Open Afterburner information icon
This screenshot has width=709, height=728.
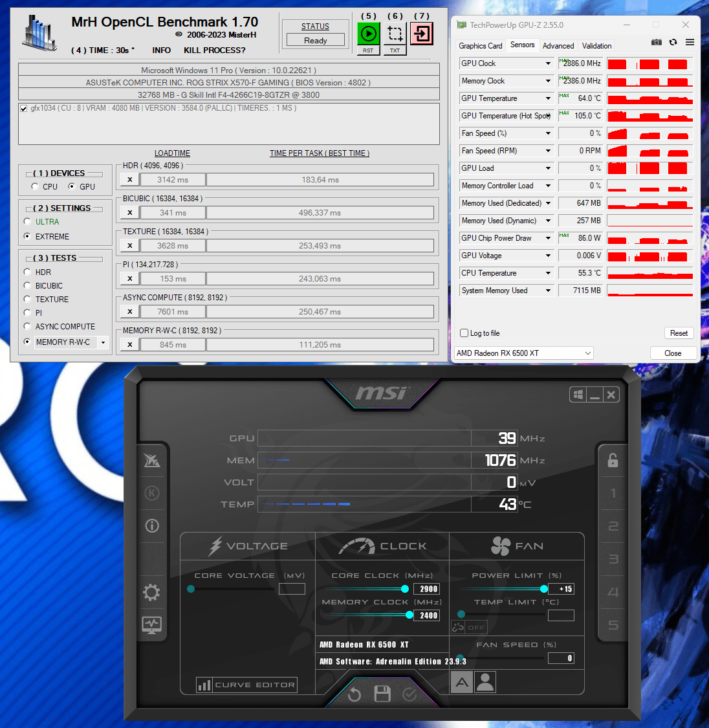152,525
